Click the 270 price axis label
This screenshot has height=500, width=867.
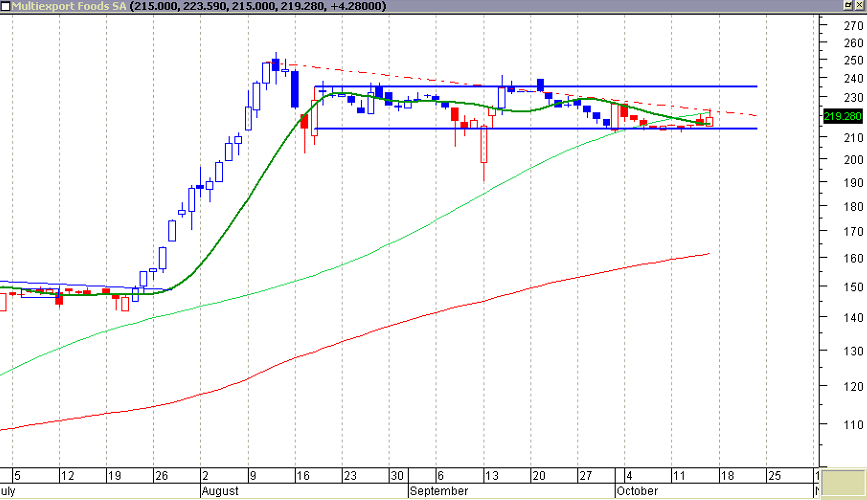pos(854,25)
